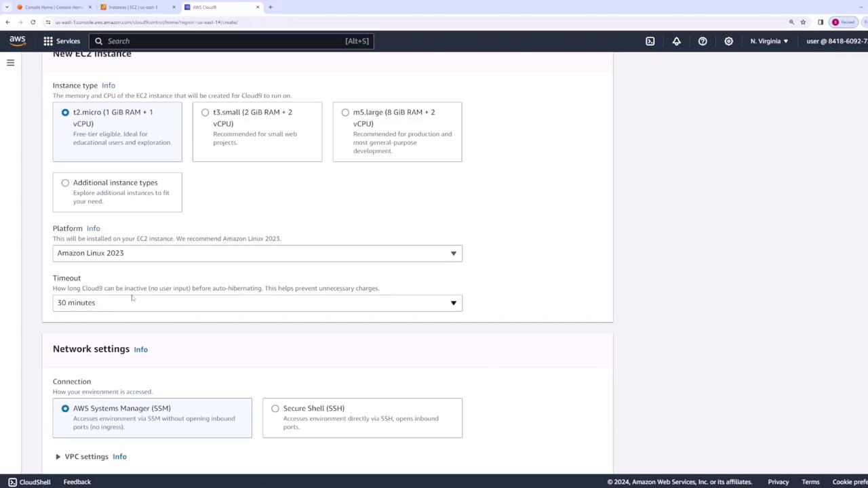This screenshot has width=868, height=488.
Task: Open the Info link beside Network settings
Action: pos(140,350)
